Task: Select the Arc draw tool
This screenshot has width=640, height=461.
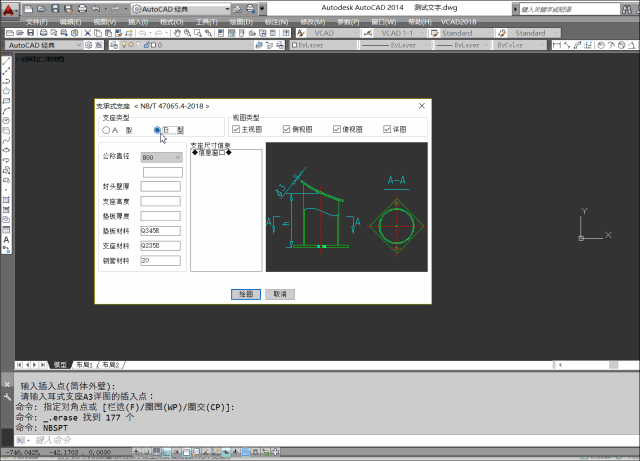Action: (x=6, y=110)
